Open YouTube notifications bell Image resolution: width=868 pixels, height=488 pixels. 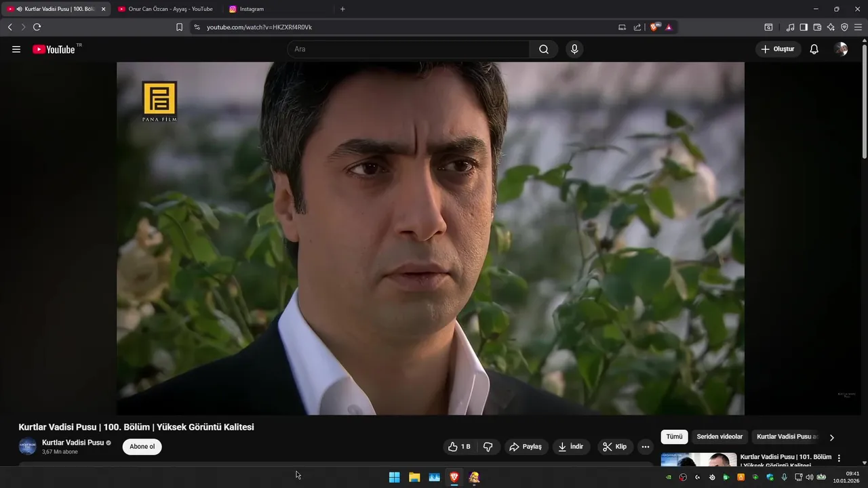click(814, 49)
